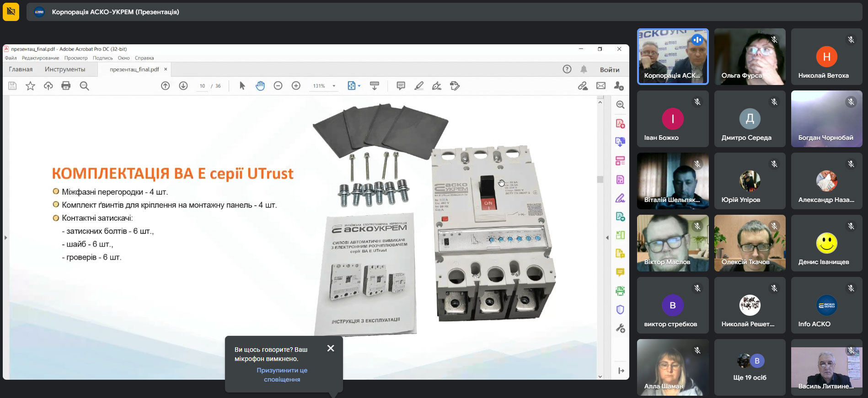Open the Справка menu
The image size is (868, 398).
pyautogui.click(x=144, y=58)
